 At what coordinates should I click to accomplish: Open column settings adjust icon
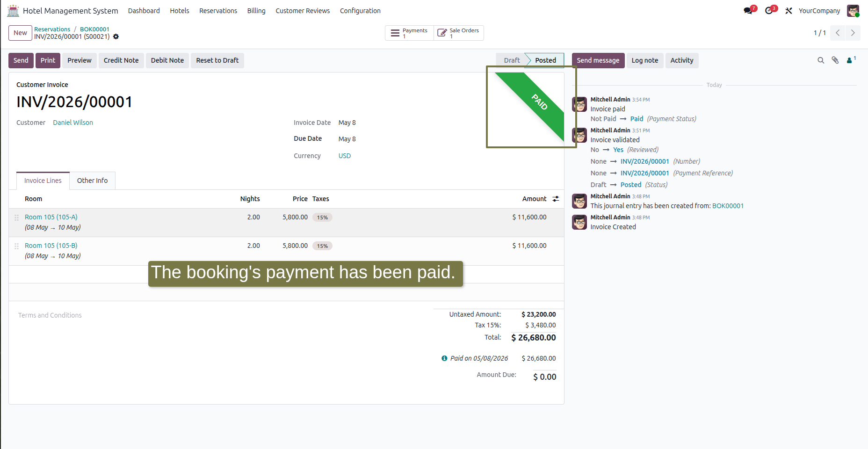(556, 199)
